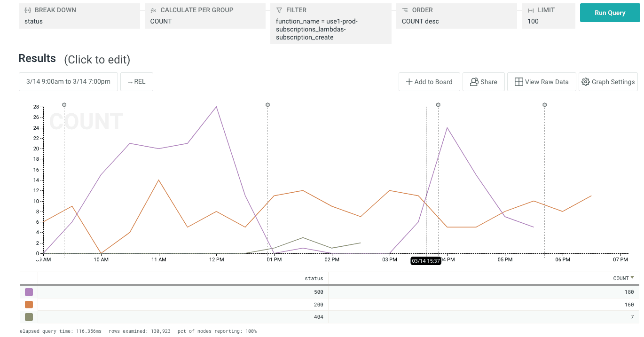This screenshot has width=644, height=337.
Task: Sort by the COUNT column header arrow
Action: pos(632,278)
